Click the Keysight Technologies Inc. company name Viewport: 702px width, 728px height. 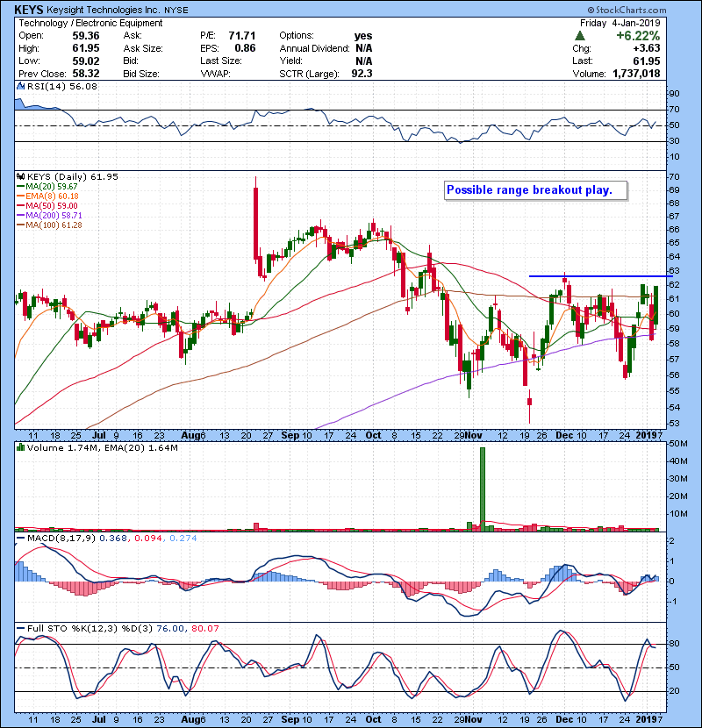point(102,10)
